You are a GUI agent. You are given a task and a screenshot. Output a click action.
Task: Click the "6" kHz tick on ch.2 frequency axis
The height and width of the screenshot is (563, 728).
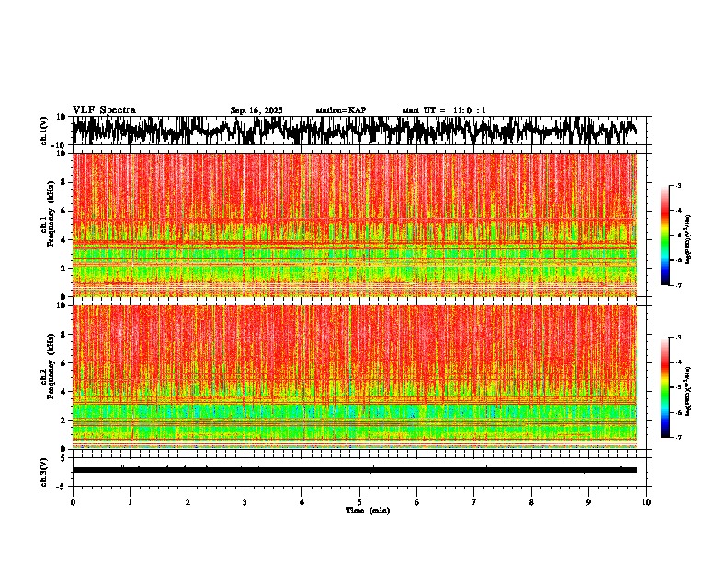coord(64,363)
